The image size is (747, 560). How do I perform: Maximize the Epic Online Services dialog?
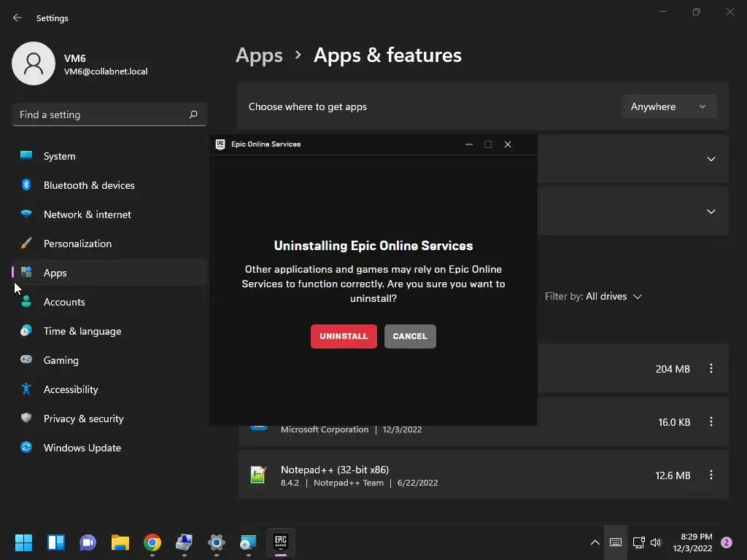488,144
